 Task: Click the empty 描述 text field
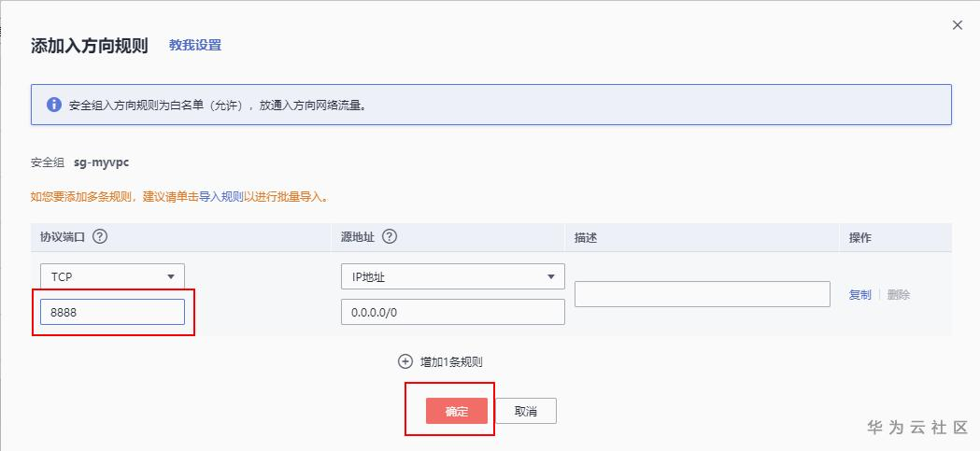pos(702,294)
